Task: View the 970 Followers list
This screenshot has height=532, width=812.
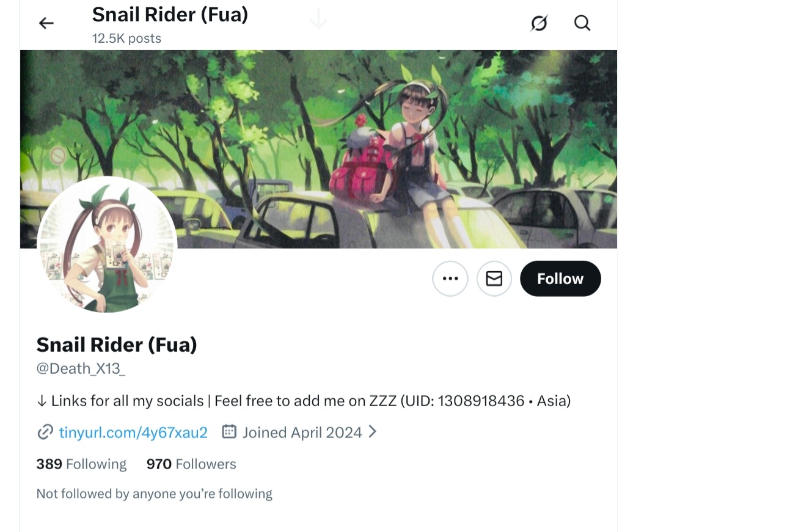Action: tap(191, 464)
